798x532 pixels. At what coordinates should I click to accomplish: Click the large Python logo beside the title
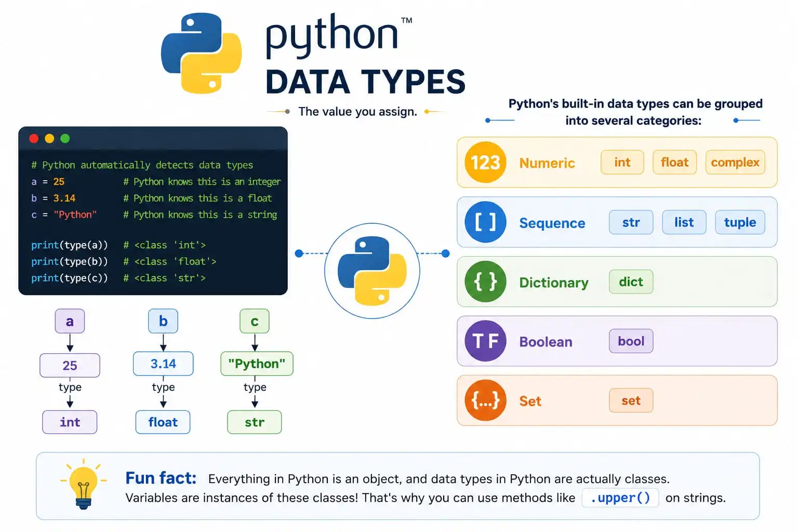point(202,54)
